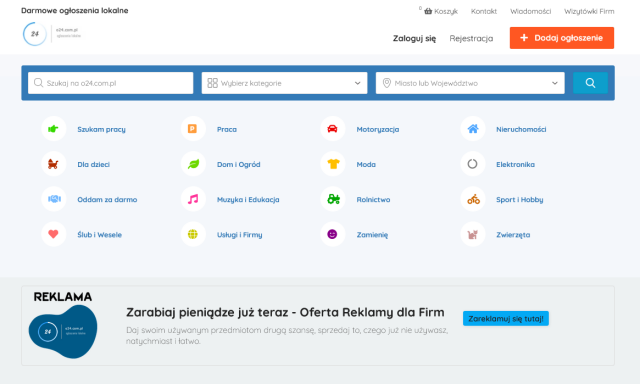Open the Muzyka i Edukacja category link
640x384 pixels.
coord(248,200)
